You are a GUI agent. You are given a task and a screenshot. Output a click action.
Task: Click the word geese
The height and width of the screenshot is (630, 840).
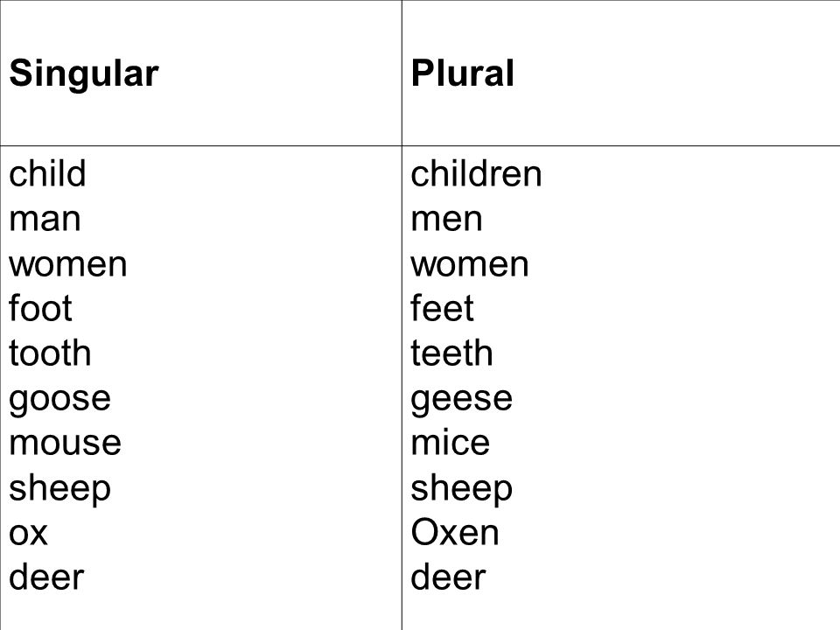click(x=462, y=401)
